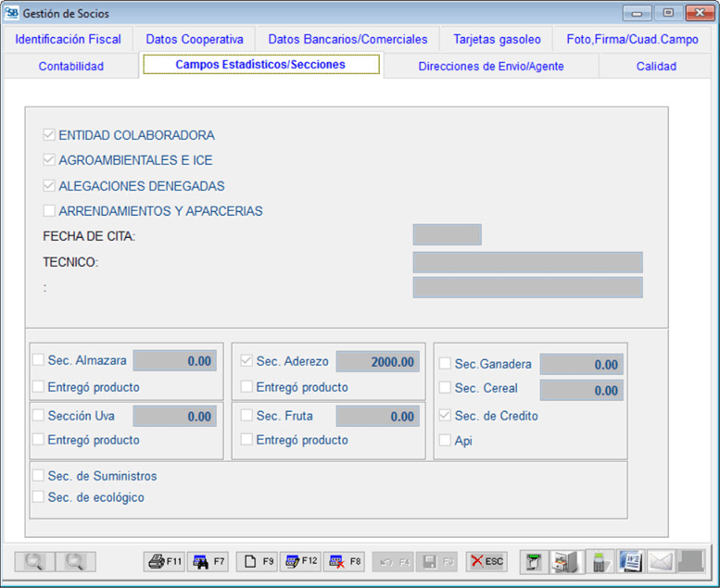The height and width of the screenshot is (588, 720).
Task: Close the Gestión de Socios window
Action: [700, 13]
